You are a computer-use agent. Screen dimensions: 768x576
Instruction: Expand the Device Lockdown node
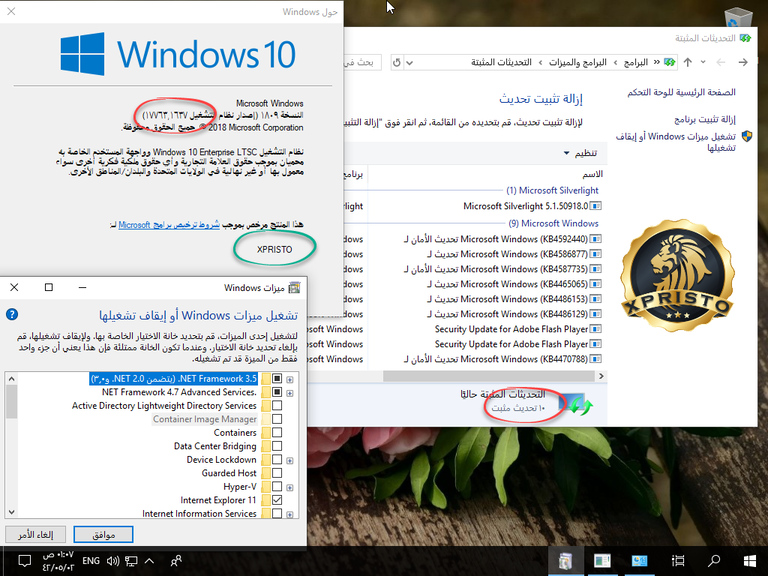[x=290, y=460]
